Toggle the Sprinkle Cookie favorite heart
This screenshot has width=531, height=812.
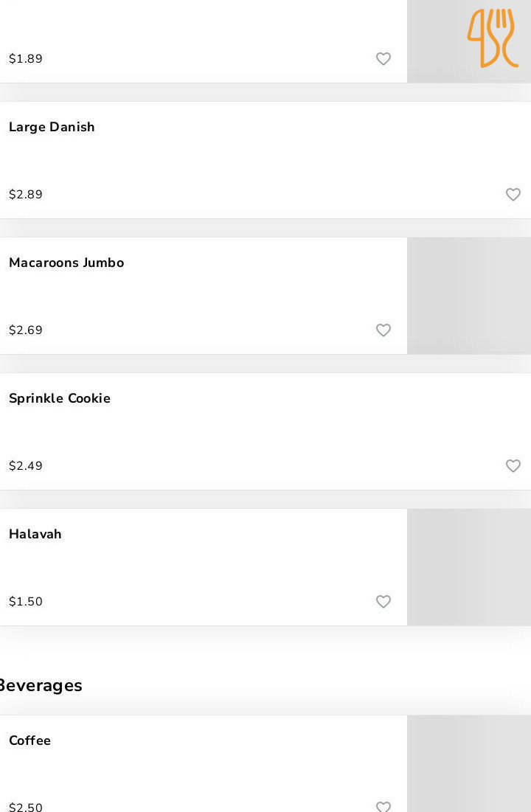(513, 466)
